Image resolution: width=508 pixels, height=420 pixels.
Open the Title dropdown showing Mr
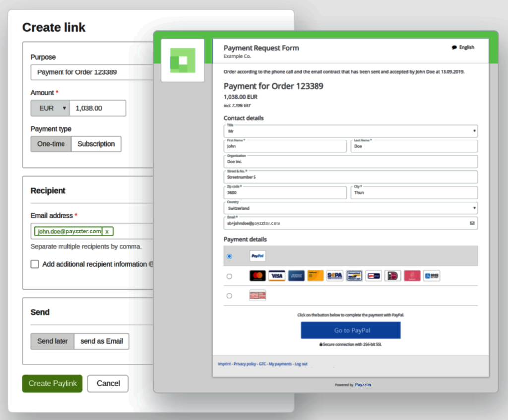pyautogui.click(x=350, y=131)
